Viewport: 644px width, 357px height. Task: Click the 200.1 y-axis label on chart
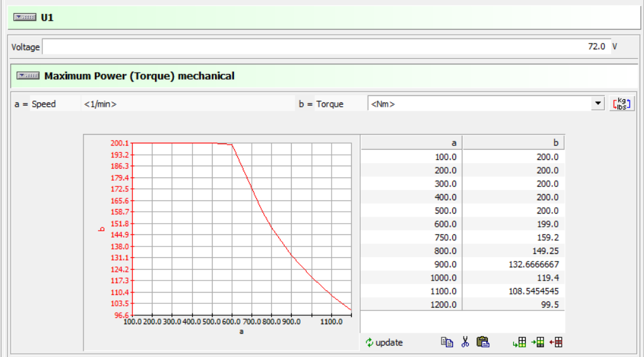point(120,143)
